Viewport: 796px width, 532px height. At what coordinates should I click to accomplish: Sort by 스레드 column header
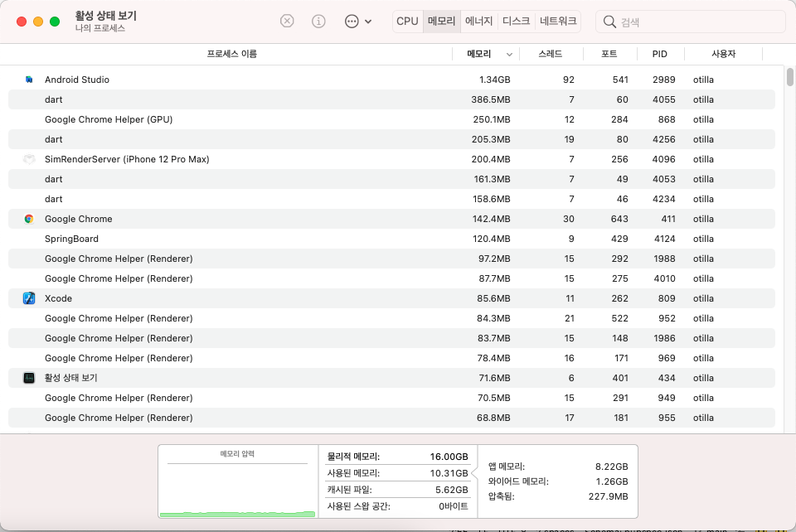coord(551,54)
